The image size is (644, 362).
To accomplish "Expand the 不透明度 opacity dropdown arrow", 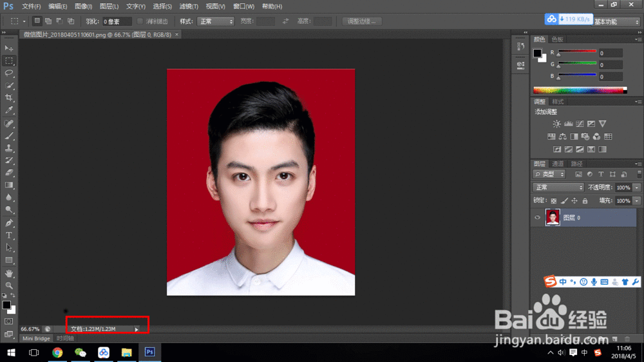I will point(637,187).
